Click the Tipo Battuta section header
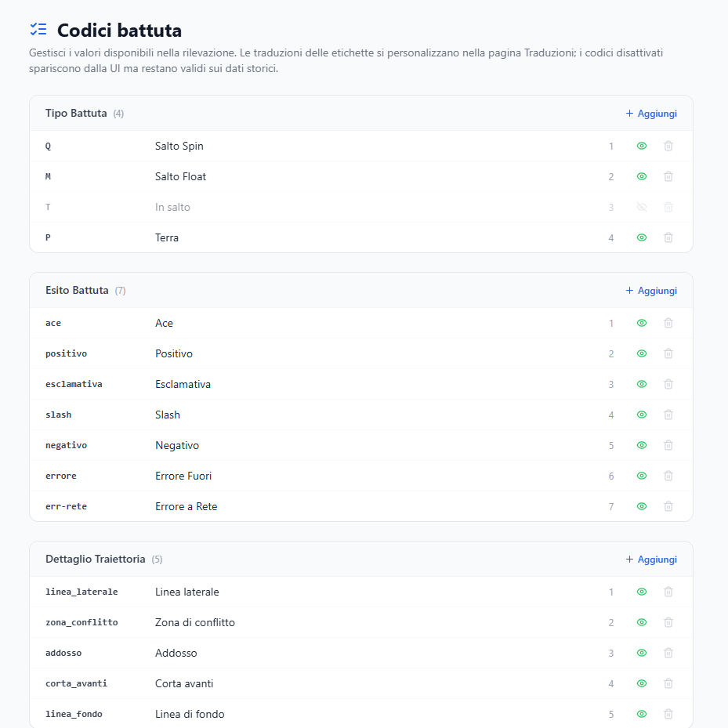 (76, 114)
